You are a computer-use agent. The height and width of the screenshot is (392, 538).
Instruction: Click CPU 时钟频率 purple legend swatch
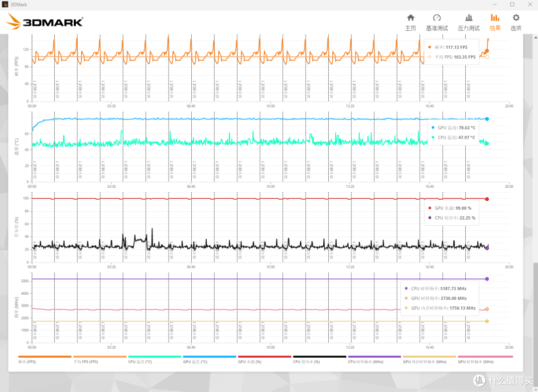tap(374, 357)
